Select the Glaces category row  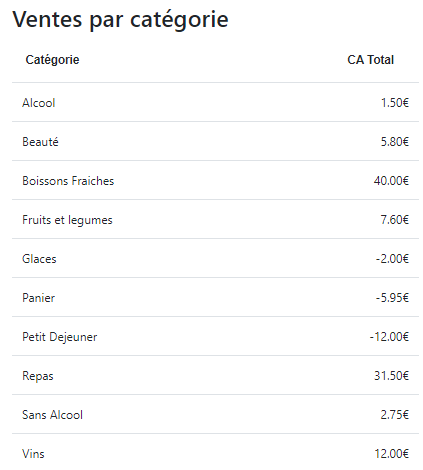point(215,258)
